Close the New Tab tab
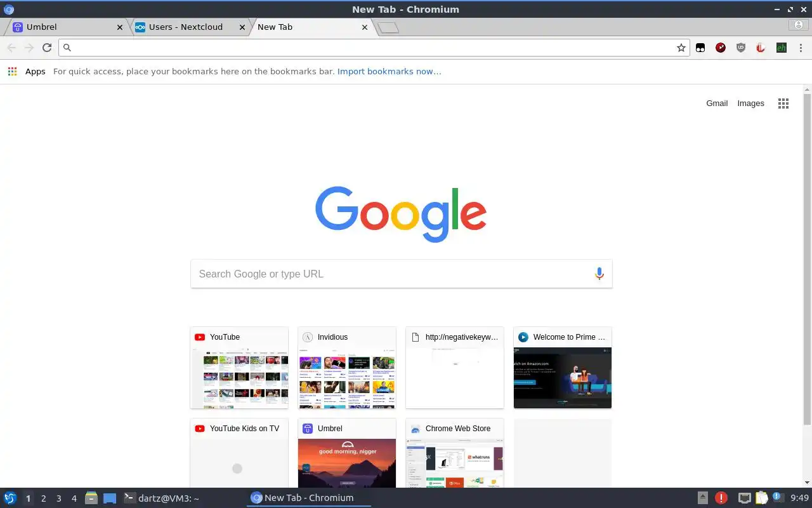This screenshot has width=812, height=508. coord(364,27)
